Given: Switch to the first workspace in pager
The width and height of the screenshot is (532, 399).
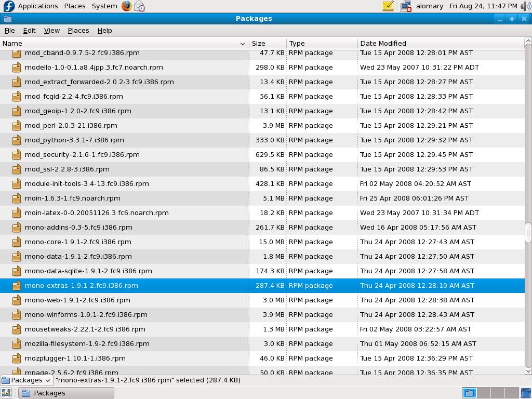Looking at the screenshot, I should click(x=470, y=393).
